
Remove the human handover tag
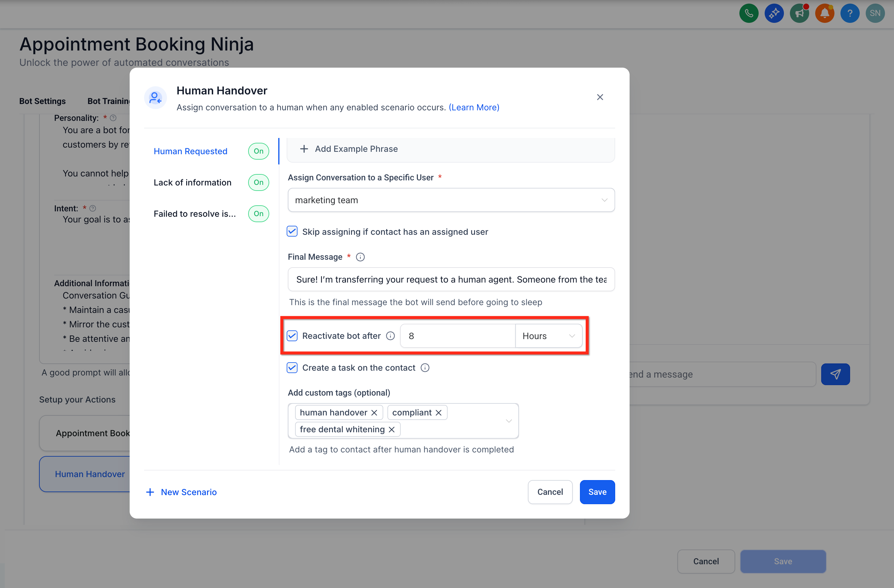pos(374,413)
